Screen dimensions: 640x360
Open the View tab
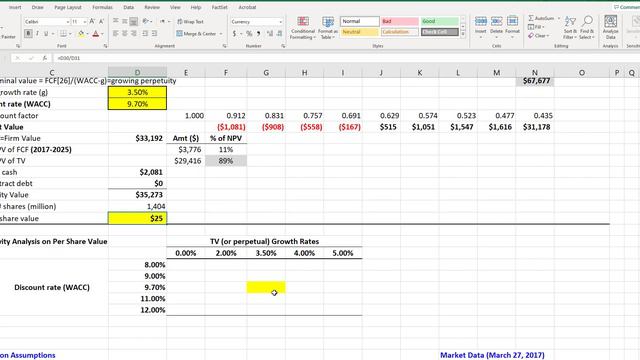(x=175, y=7)
